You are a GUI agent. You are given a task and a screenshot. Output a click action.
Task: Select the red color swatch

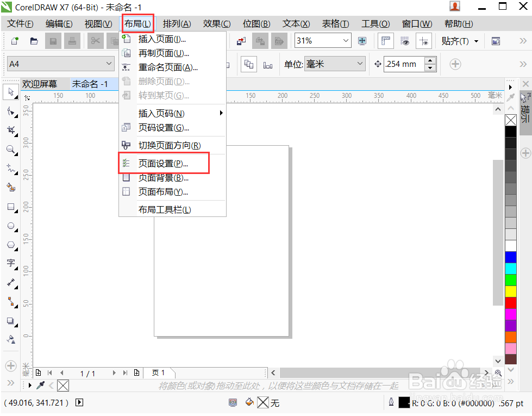(510, 302)
